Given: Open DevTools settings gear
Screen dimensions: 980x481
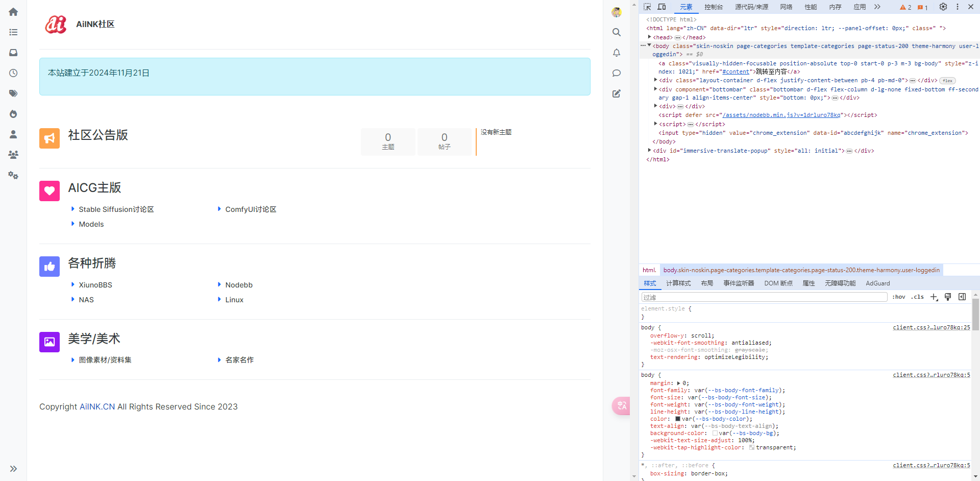Looking at the screenshot, I should [x=943, y=7].
